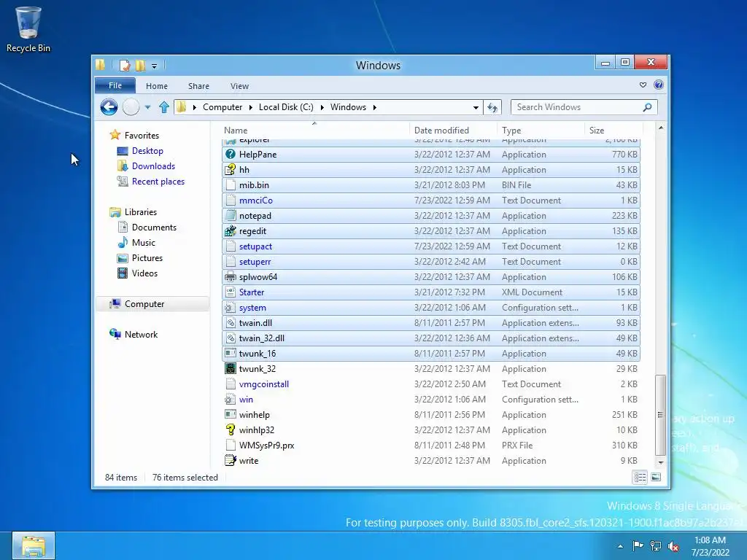Click the chevron after Local Disk (C:)
This screenshot has height=560, width=747.
[322, 108]
